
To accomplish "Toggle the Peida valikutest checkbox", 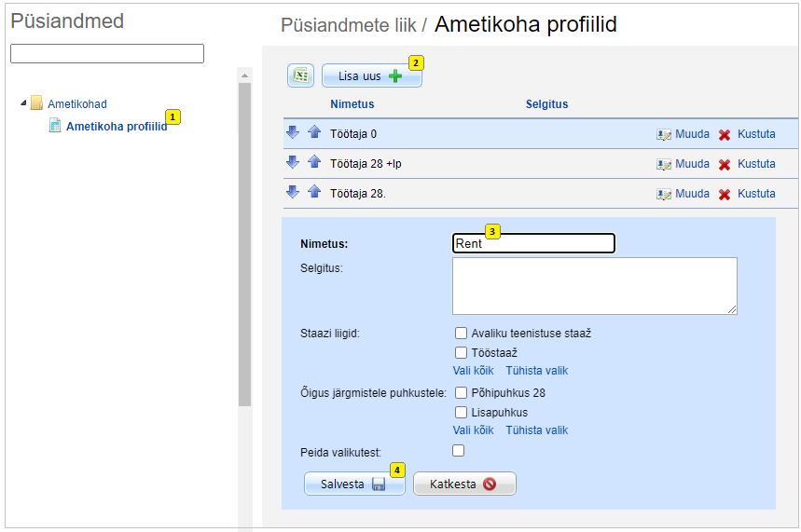I will pos(458,451).
